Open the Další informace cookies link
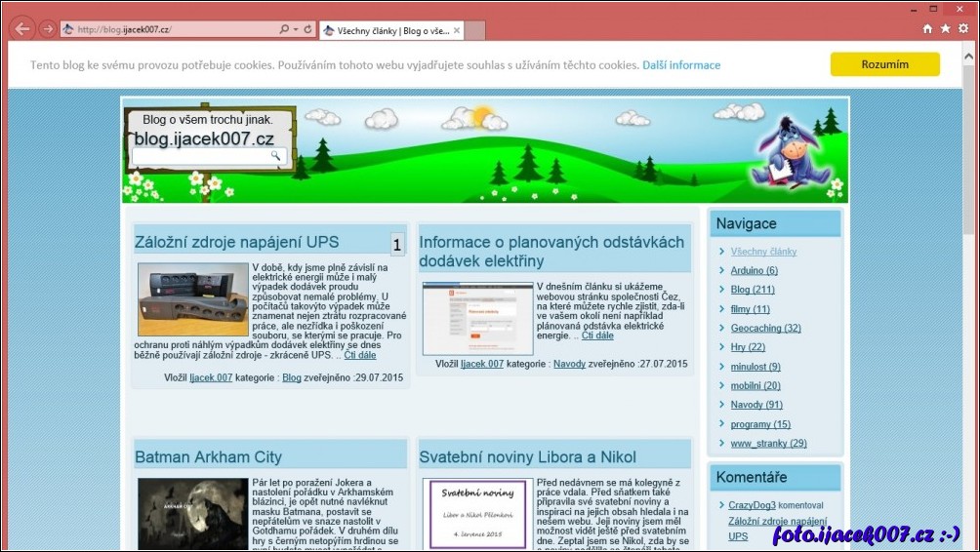The width and height of the screenshot is (980, 552). pyautogui.click(x=681, y=65)
